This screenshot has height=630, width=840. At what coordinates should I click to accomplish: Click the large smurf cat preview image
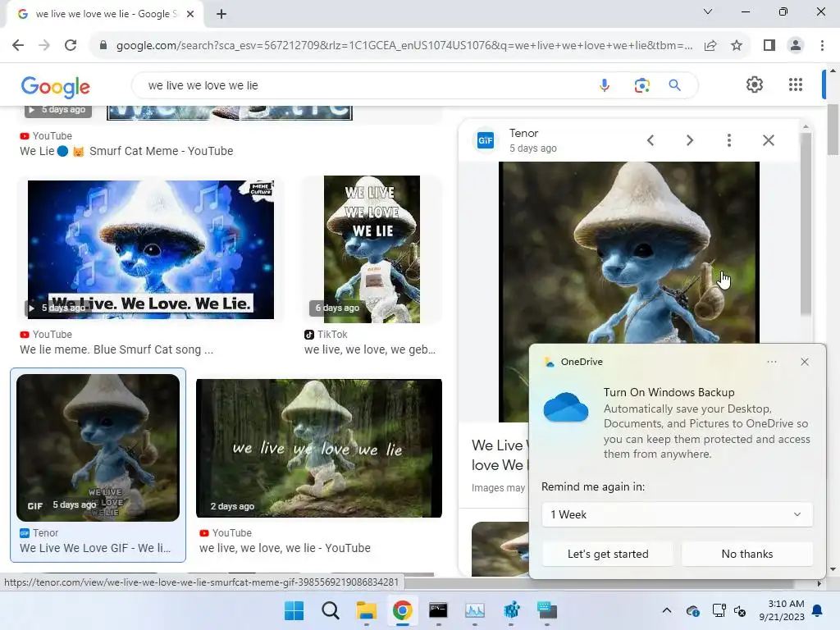pos(629,252)
